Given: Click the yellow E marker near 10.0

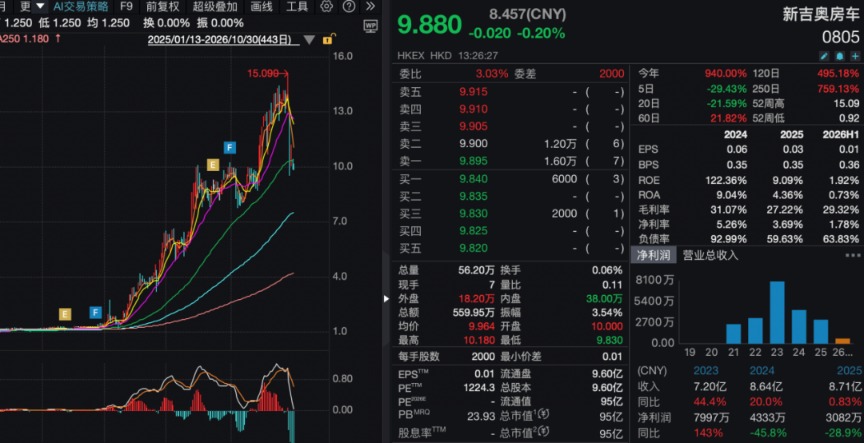Looking at the screenshot, I should 213,164.
